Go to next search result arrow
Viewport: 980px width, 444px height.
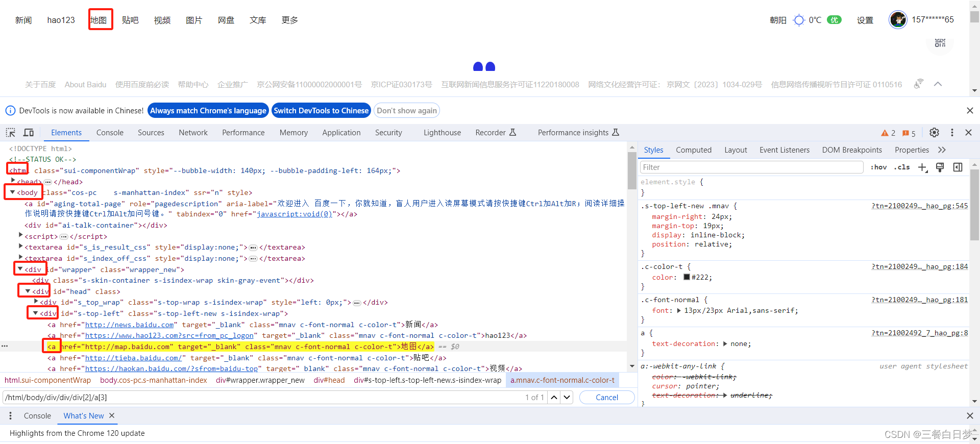(x=567, y=397)
